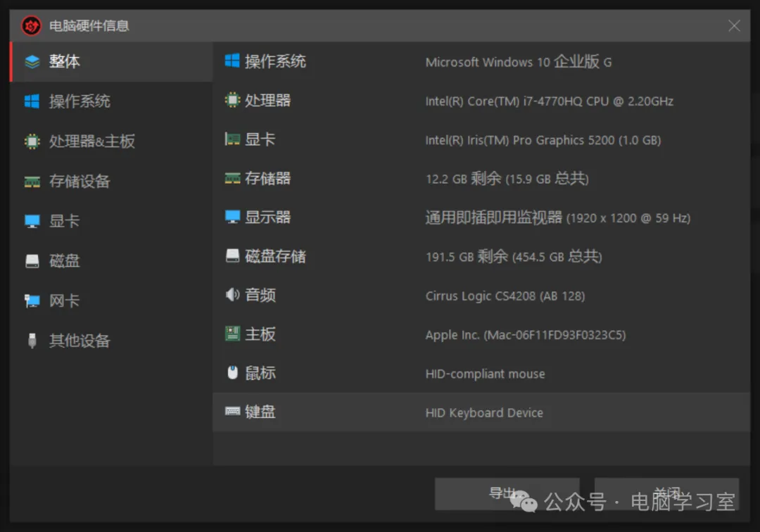Viewport: 760px width, 532px height.
Task: Click the 存储器 row label
Action: tap(267, 178)
